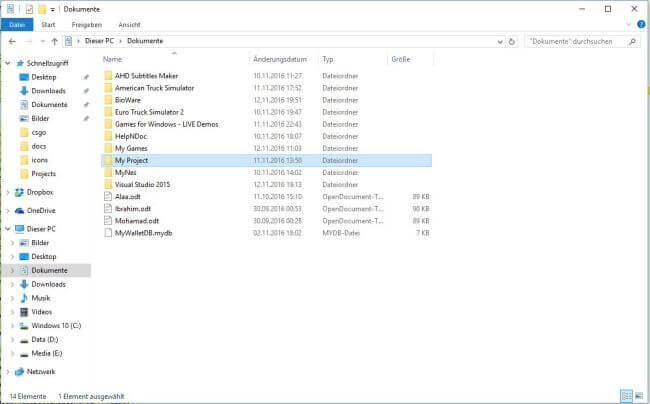This screenshot has height=404, width=650.
Task: Expand the OneDrive tree node
Action: click(8, 210)
